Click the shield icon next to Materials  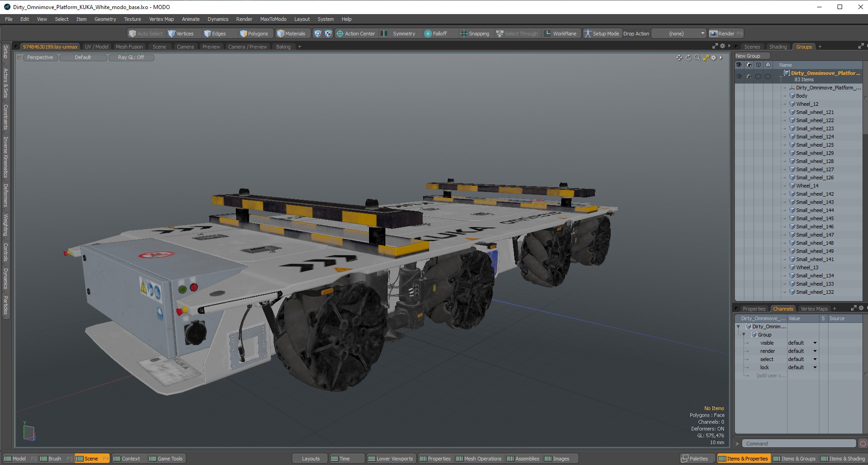318,34
